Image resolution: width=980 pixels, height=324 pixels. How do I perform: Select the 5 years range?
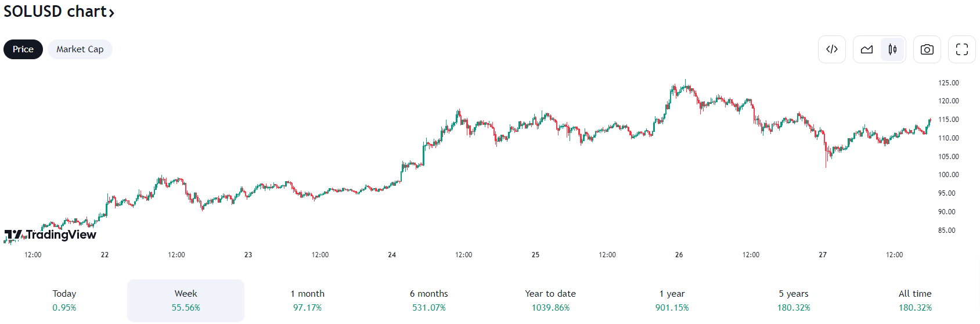point(794,300)
